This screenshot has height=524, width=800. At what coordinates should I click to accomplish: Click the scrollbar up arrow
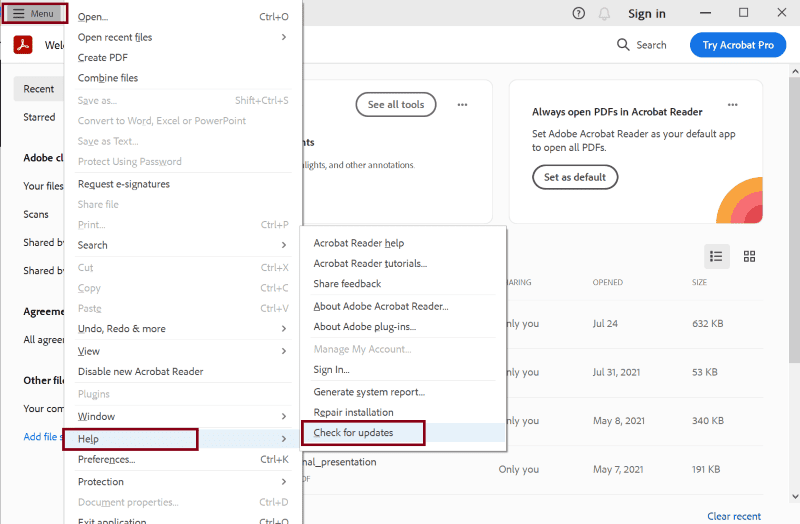795,71
